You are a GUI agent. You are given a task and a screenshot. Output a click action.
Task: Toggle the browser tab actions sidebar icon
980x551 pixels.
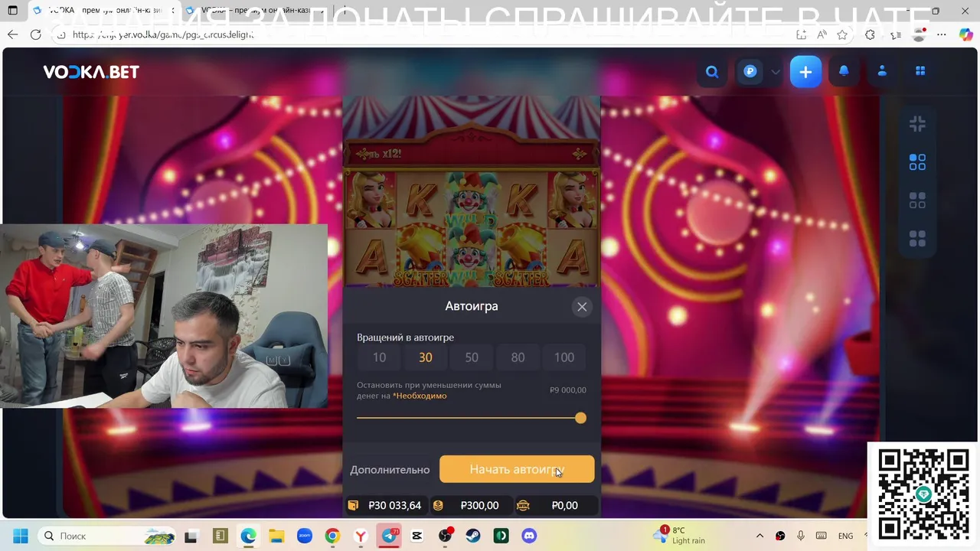point(12,11)
